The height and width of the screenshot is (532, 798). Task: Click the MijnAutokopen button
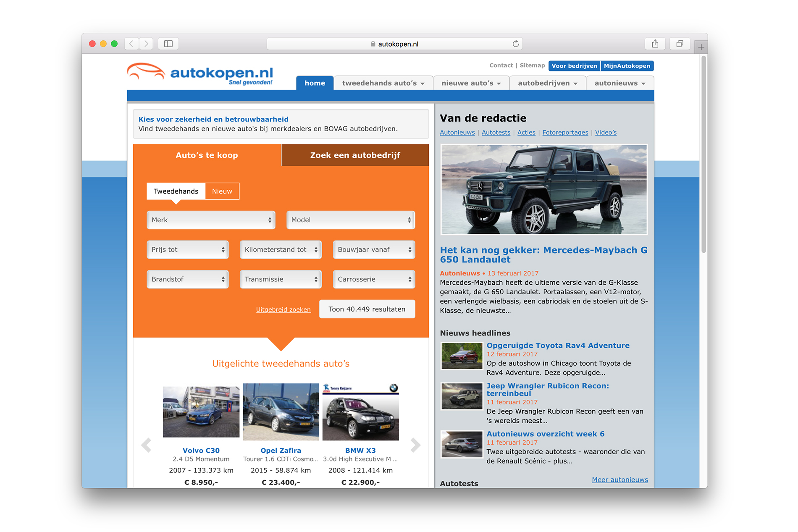(x=627, y=66)
